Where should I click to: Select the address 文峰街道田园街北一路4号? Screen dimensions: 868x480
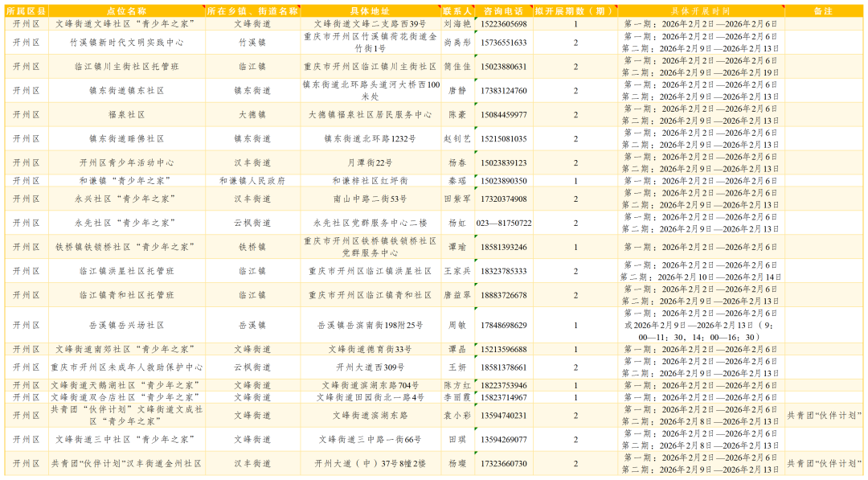pyautogui.click(x=371, y=397)
